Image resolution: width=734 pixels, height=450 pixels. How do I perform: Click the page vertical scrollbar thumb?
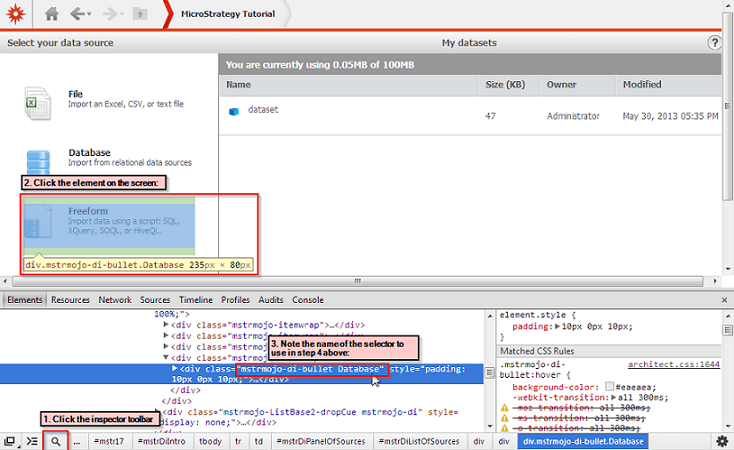tap(728, 105)
